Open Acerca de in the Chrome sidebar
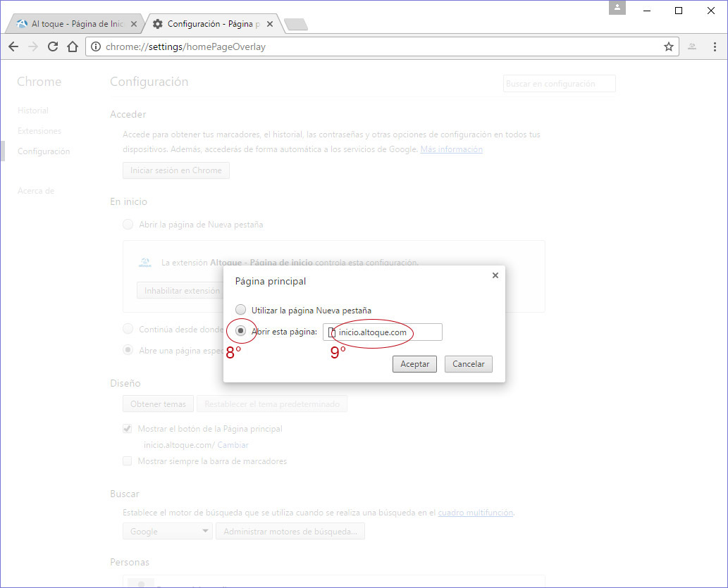 [x=36, y=191]
